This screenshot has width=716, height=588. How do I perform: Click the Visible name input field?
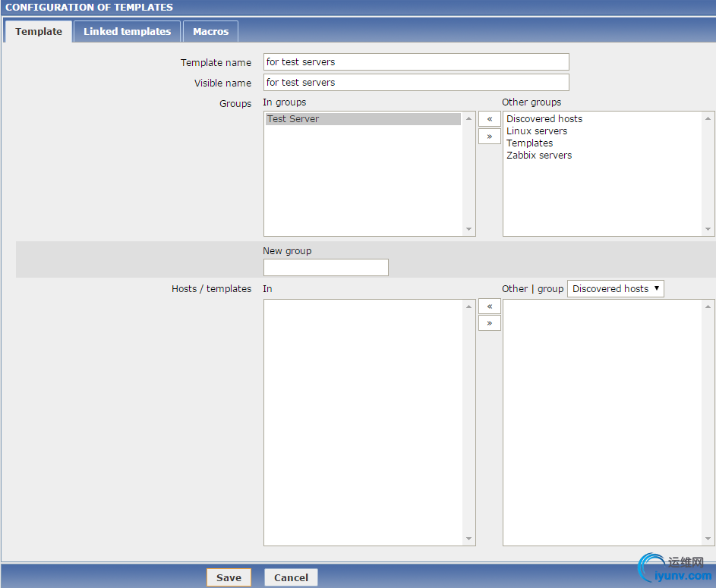pos(416,83)
